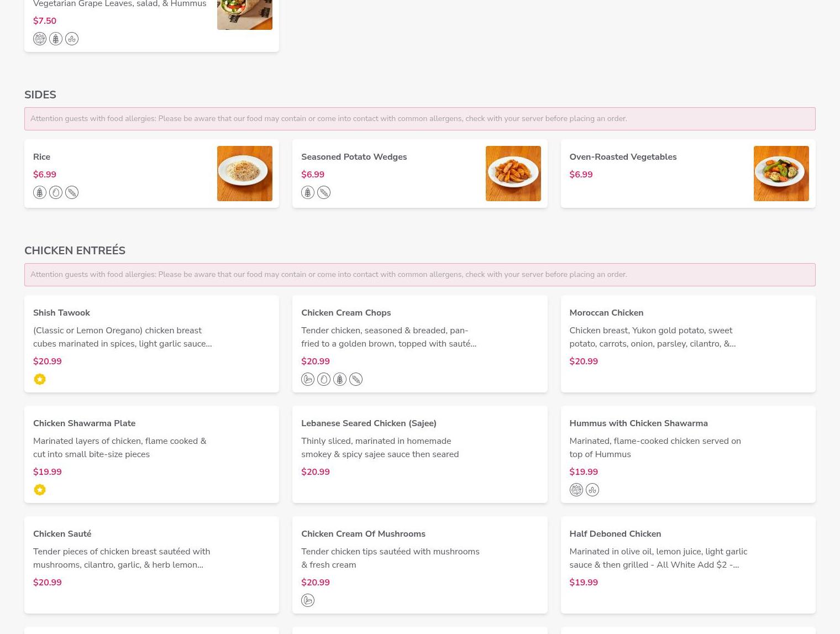
Task: Click the "Marinated layers of chicken" description
Action: tap(120, 448)
